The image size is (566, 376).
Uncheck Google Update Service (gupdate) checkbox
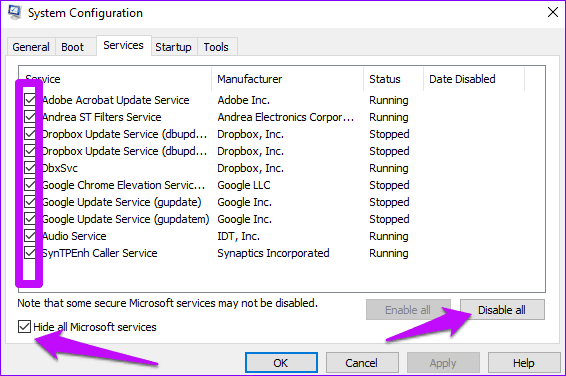coord(30,202)
